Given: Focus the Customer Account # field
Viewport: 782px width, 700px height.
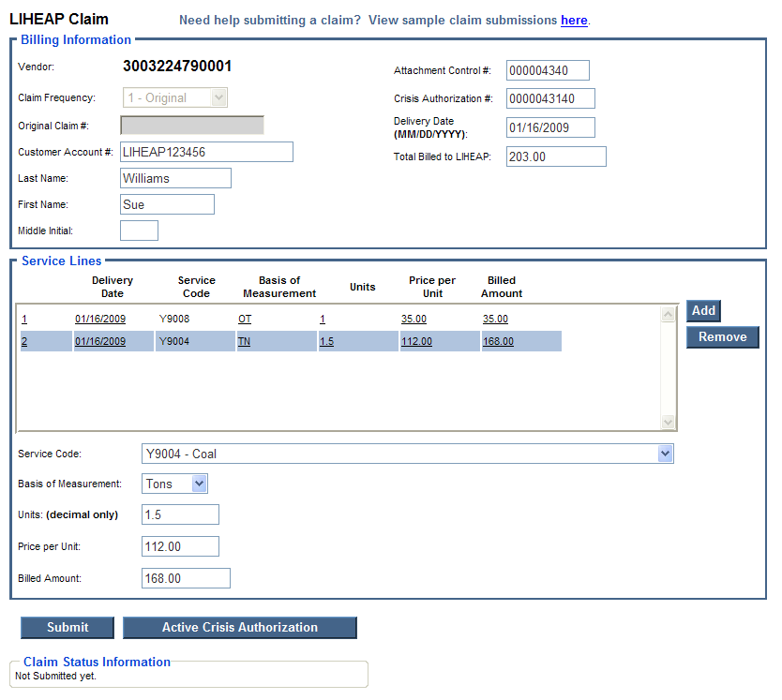Looking at the screenshot, I should click(206, 152).
